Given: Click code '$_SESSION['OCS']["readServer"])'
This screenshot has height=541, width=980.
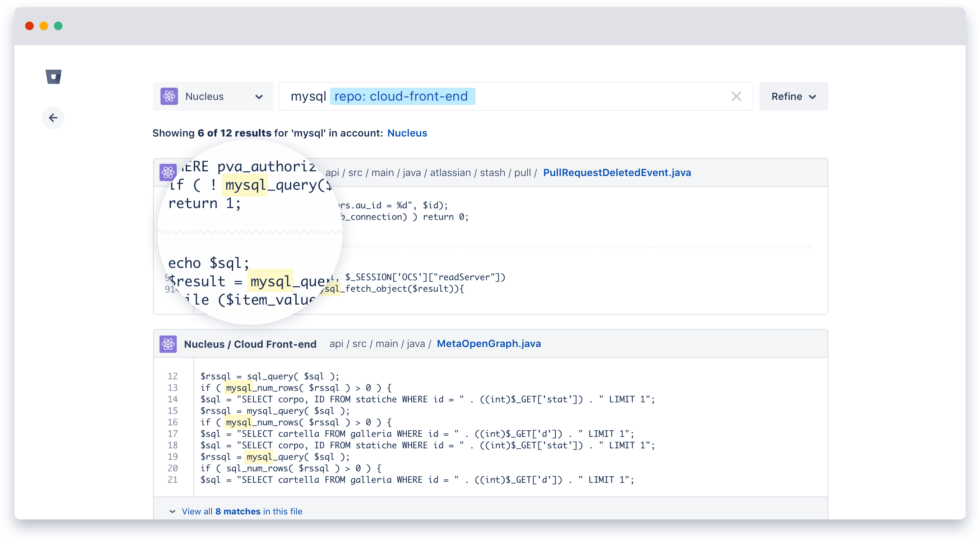Looking at the screenshot, I should point(425,277).
